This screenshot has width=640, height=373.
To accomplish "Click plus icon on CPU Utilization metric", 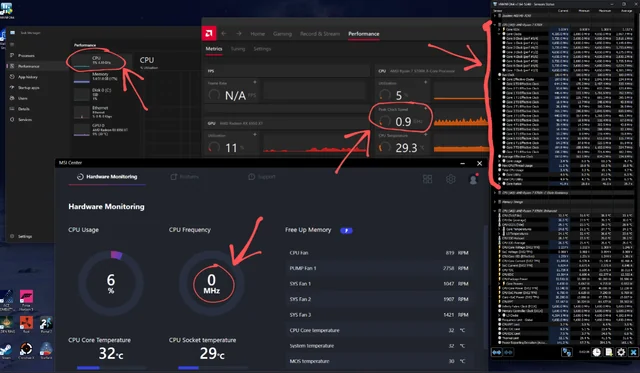I will (x=425, y=82).
